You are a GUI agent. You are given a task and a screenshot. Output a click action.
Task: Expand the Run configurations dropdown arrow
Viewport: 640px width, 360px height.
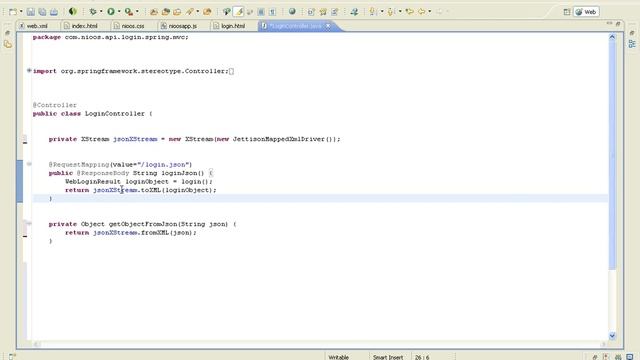(x=119, y=12)
